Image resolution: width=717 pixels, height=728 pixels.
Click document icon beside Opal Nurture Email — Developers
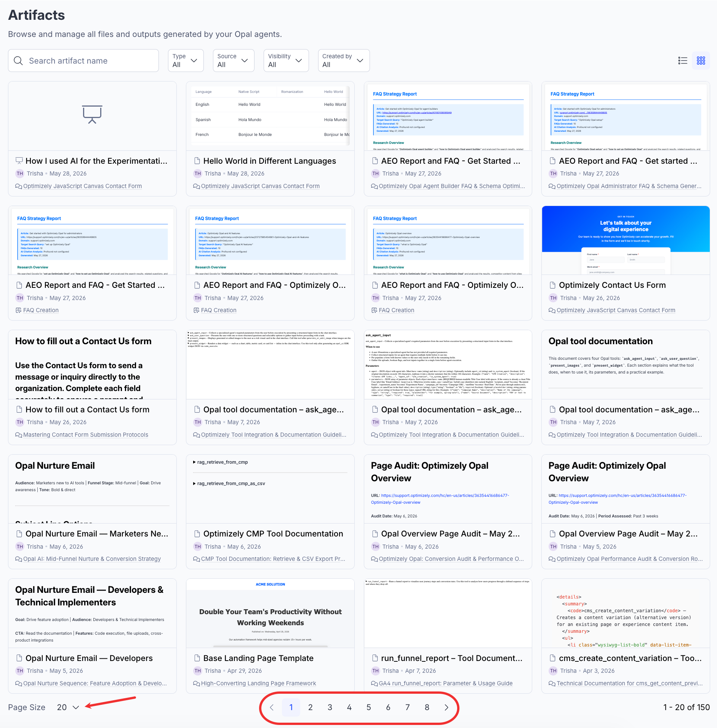19,658
